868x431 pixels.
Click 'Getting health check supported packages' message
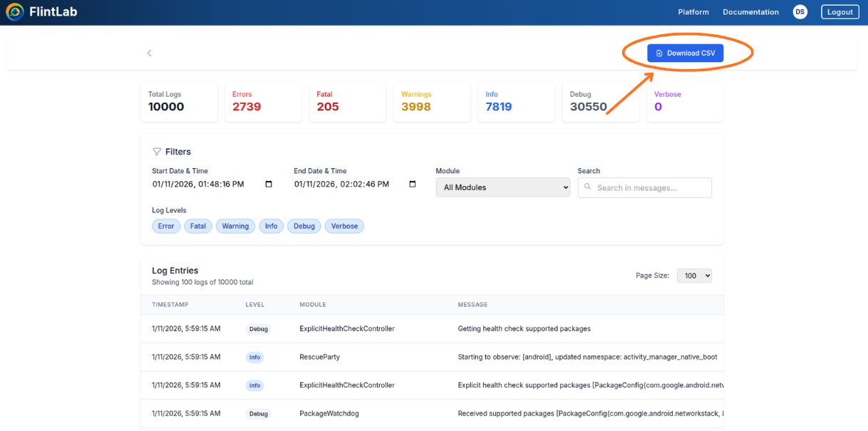pos(525,329)
